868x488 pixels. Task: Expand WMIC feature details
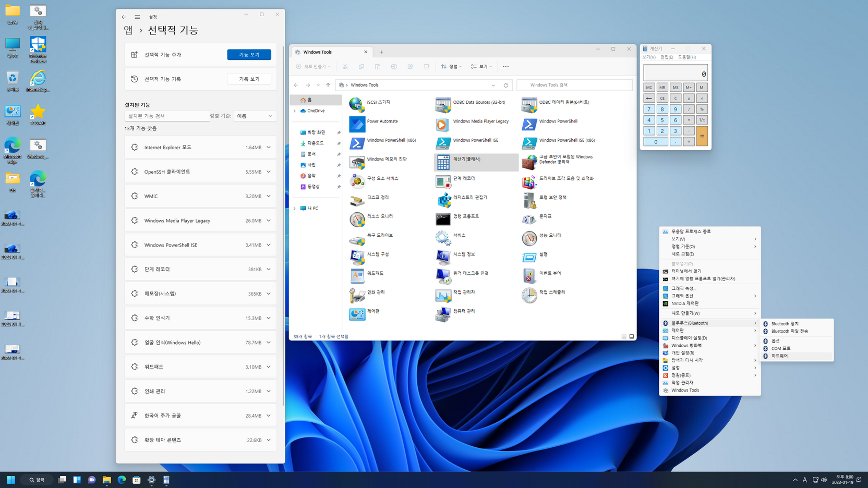point(269,196)
